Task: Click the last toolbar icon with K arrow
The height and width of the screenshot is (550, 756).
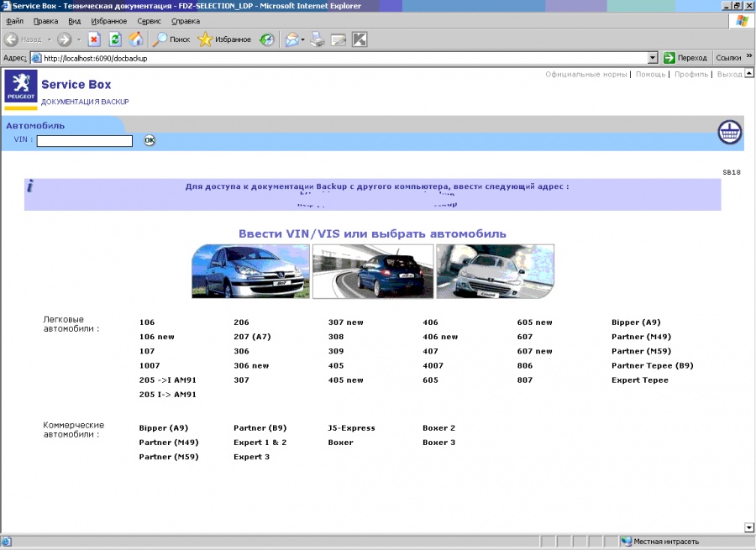Action: 360,39
